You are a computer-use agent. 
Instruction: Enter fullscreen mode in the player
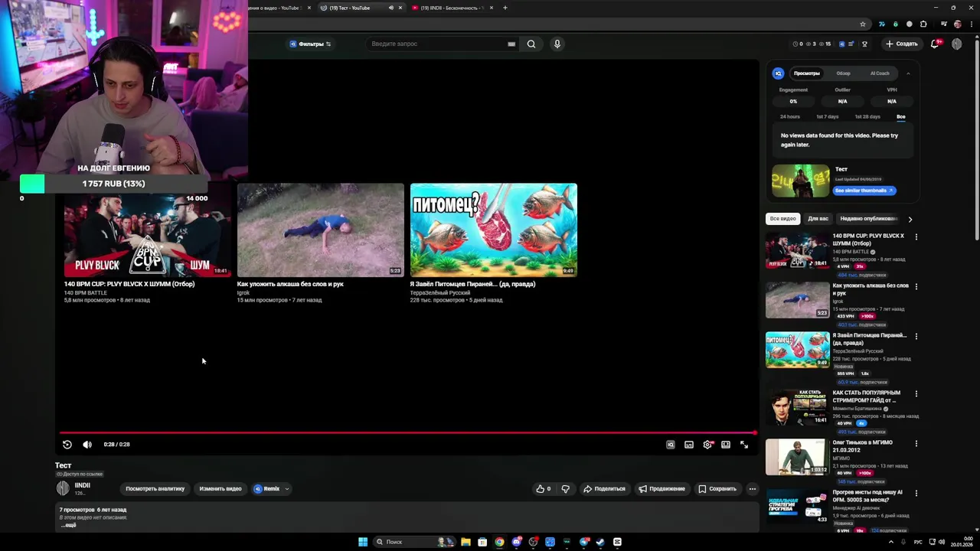point(744,445)
